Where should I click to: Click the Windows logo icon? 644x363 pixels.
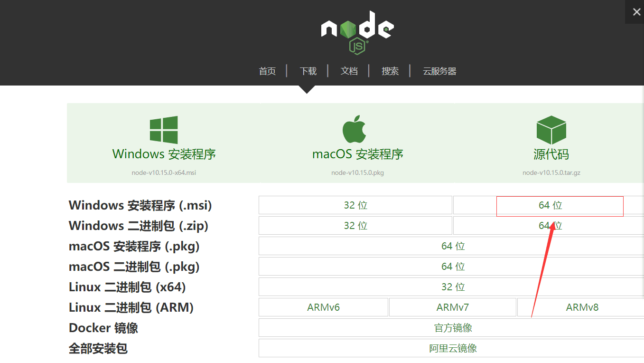pos(164,129)
